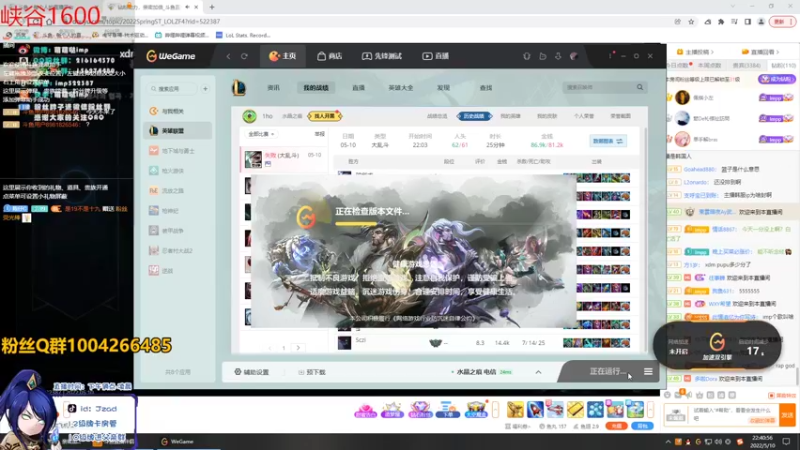
Task: Click the rocket gift icon
Action: coord(535,409)
